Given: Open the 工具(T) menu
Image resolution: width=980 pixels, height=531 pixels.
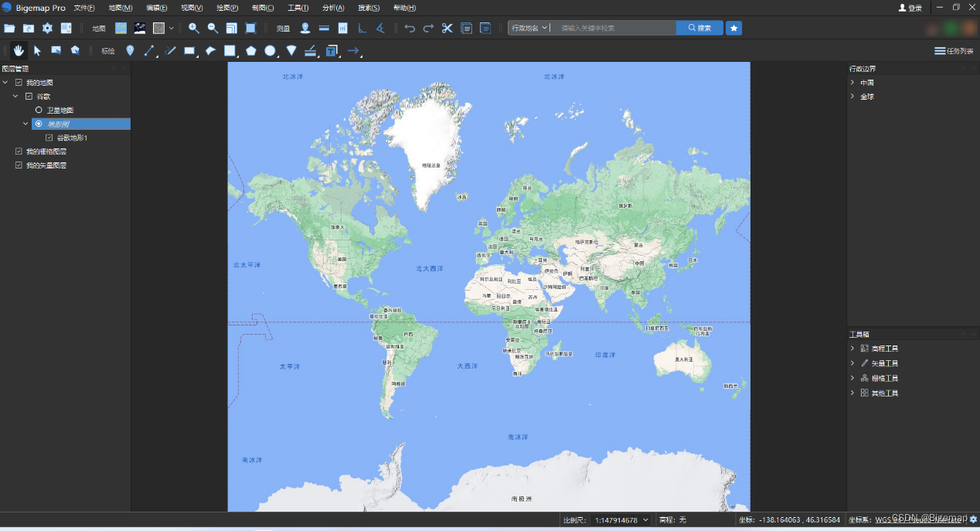Looking at the screenshot, I should [x=298, y=8].
